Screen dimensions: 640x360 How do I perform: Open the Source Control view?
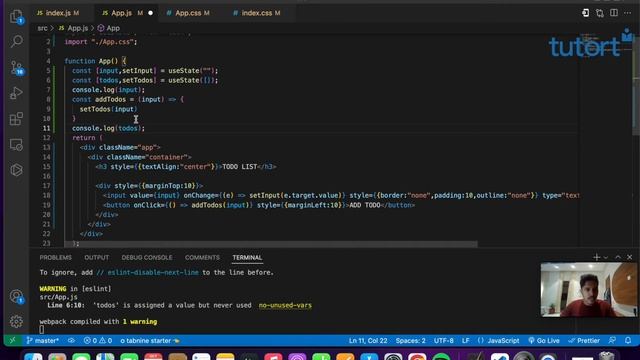(16, 67)
